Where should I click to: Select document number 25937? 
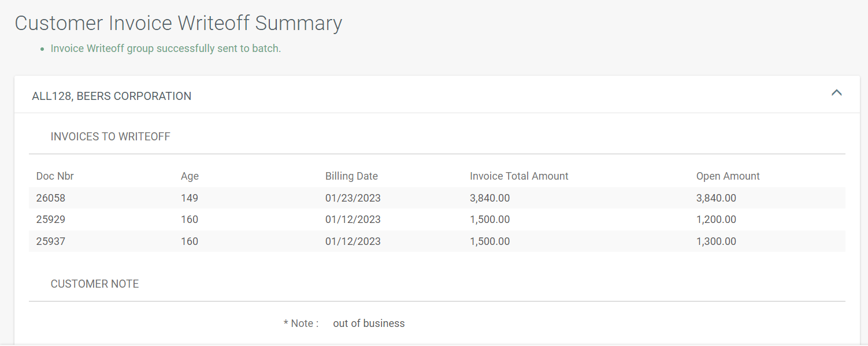tap(51, 241)
